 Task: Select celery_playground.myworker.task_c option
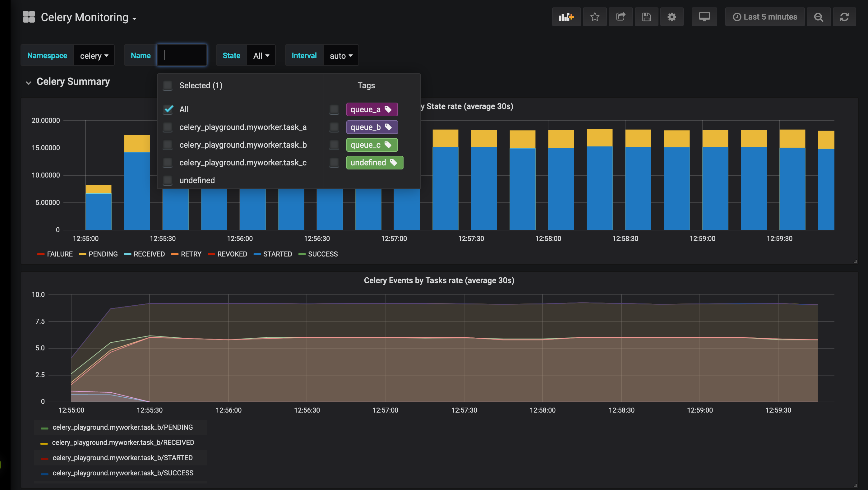242,162
